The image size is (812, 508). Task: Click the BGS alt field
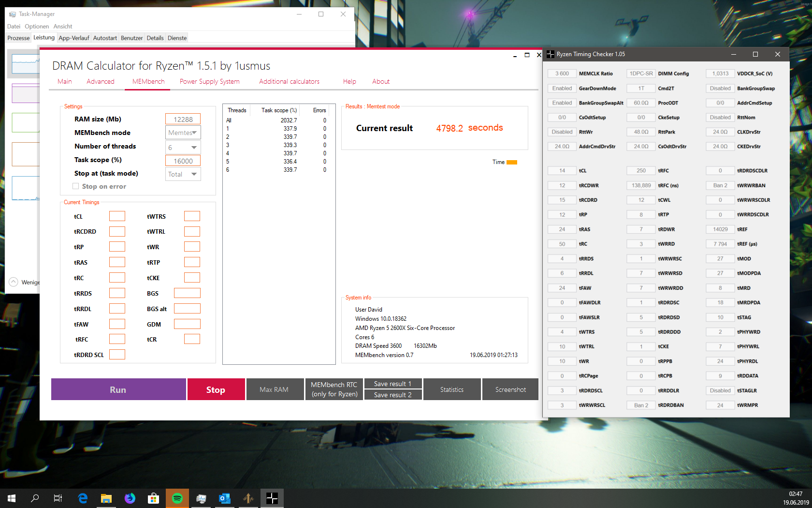(187, 309)
